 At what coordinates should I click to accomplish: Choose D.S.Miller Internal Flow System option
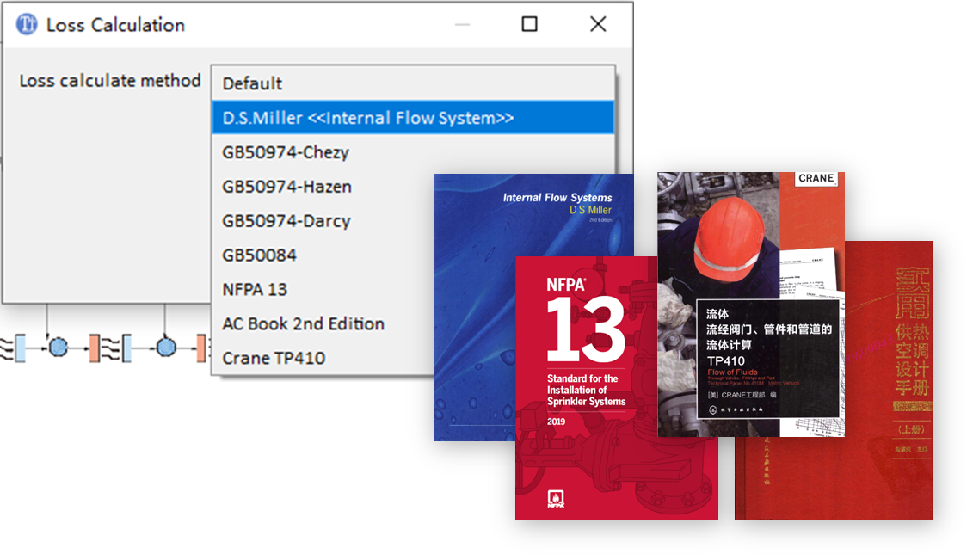(x=413, y=118)
